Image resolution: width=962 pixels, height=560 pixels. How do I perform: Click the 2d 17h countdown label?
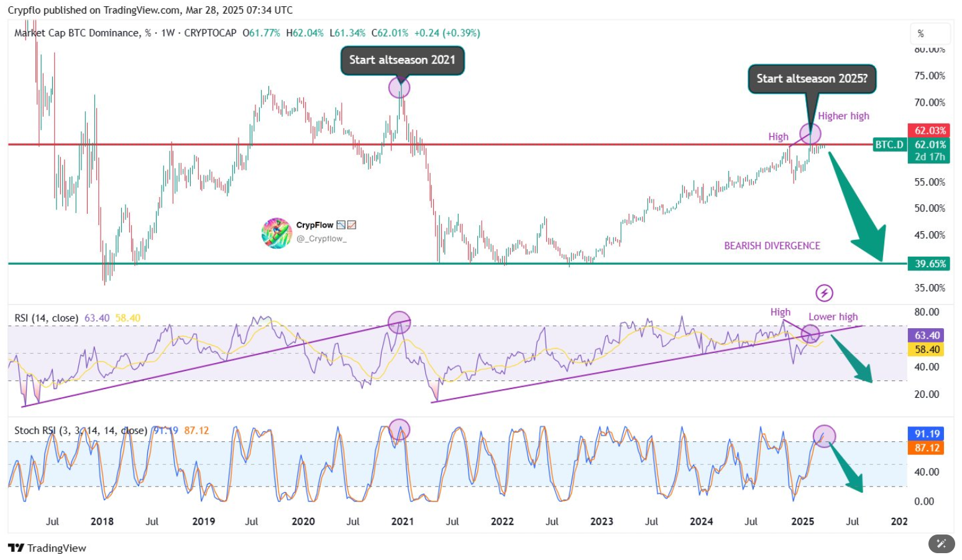click(930, 157)
